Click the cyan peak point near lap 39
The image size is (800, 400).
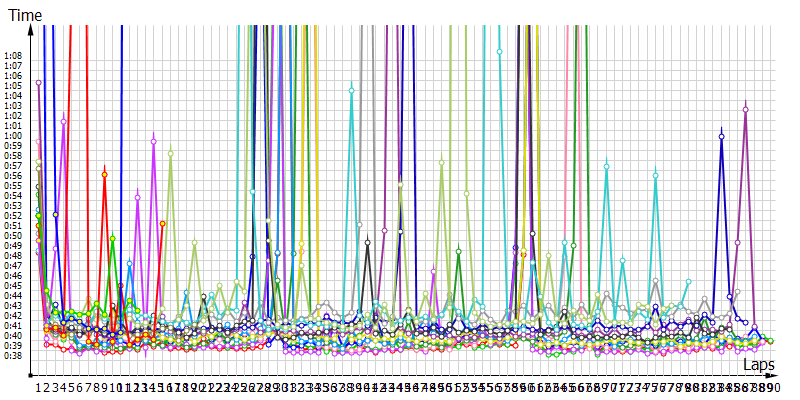coord(351,90)
